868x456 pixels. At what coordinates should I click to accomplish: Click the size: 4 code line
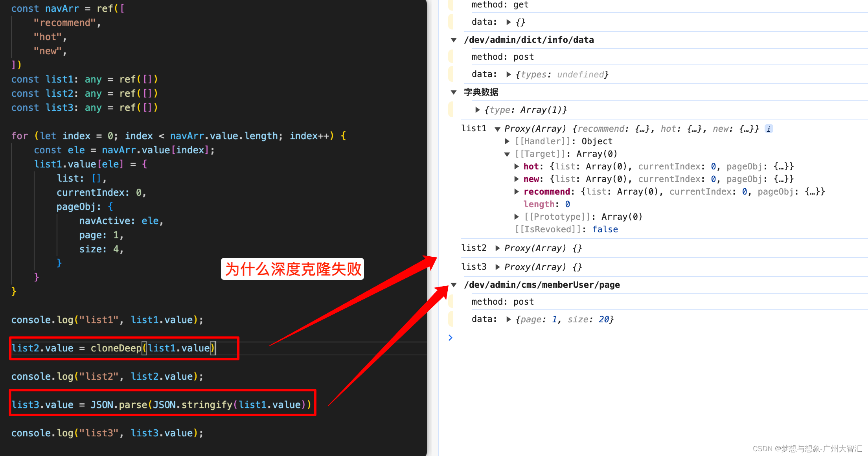[x=101, y=249]
